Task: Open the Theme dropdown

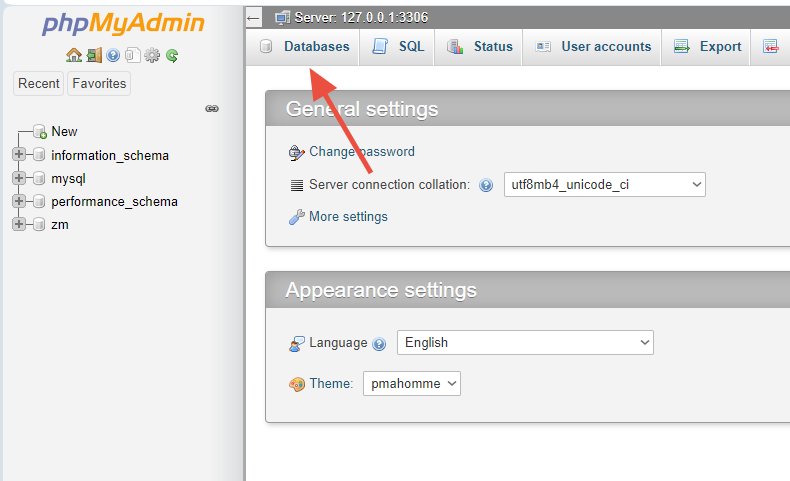Action: point(411,383)
